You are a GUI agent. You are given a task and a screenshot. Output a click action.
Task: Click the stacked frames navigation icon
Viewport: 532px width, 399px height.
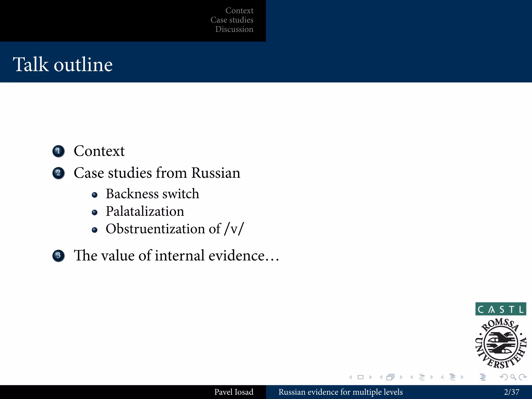click(x=390, y=377)
